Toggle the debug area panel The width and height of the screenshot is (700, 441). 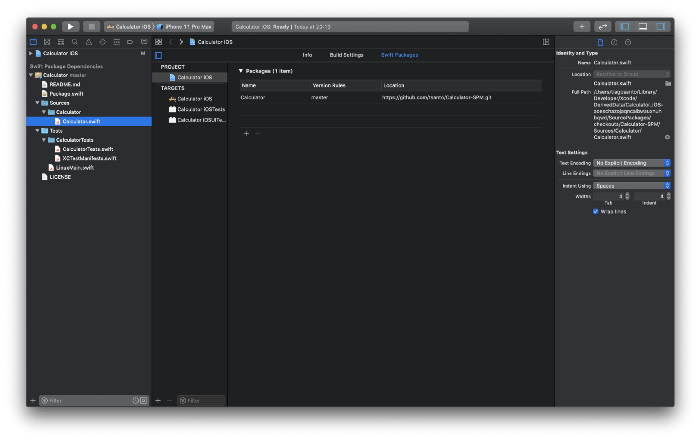[x=643, y=26]
